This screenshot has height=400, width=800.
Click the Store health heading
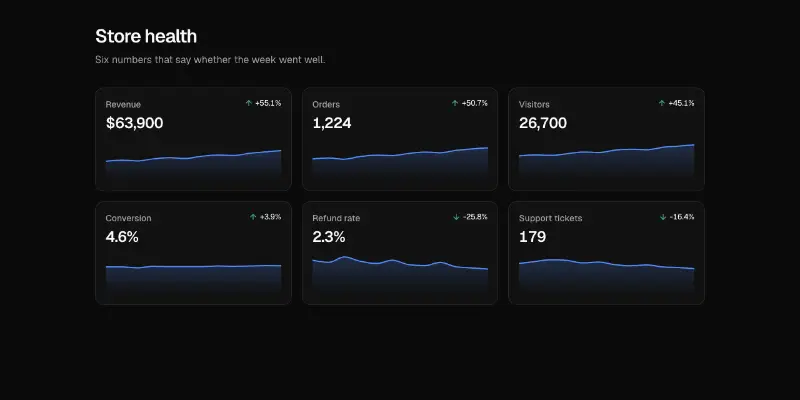coord(146,36)
